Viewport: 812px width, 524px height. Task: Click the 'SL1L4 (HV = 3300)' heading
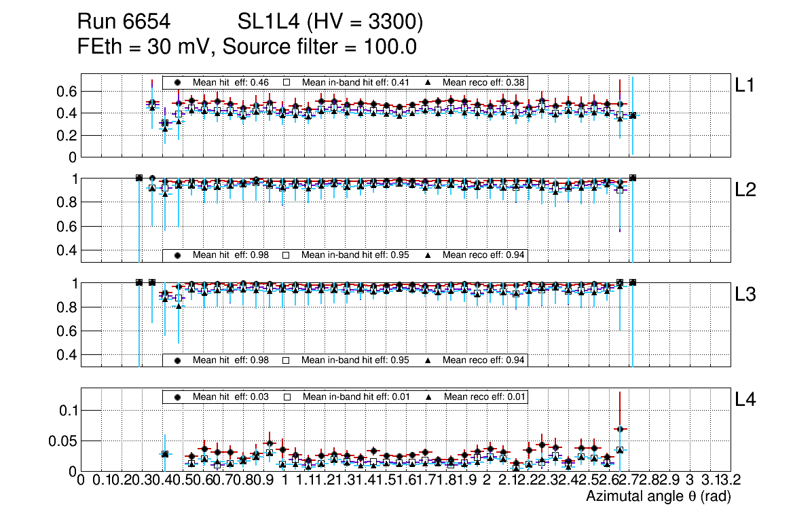pyautogui.click(x=330, y=23)
